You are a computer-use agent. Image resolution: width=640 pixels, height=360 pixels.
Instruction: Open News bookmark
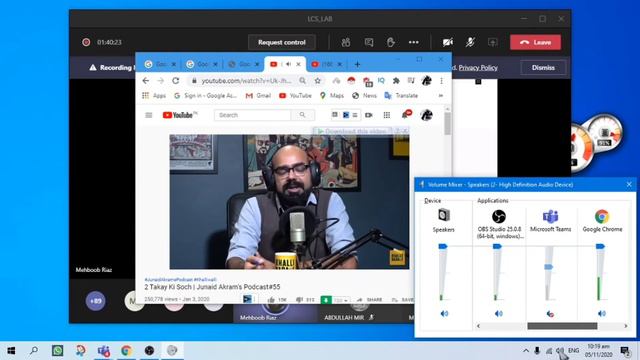364,96
